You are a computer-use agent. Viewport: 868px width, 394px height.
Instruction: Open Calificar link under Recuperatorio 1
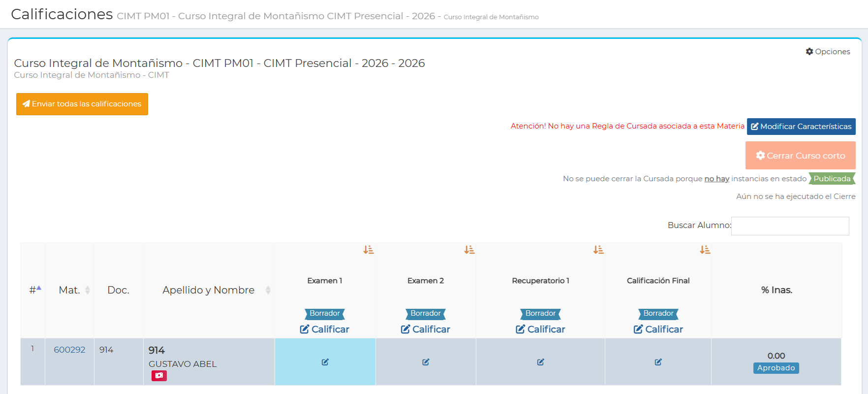pos(540,329)
